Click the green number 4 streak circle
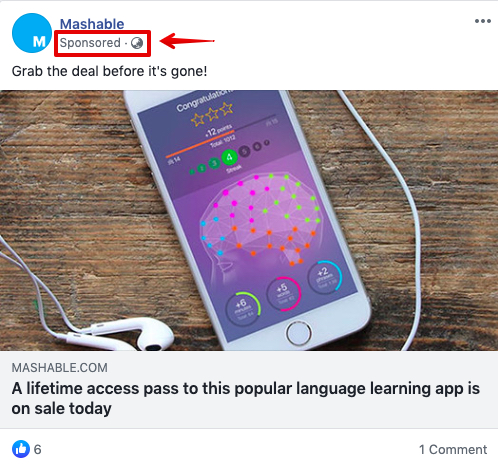498x467 pixels. 229,157
